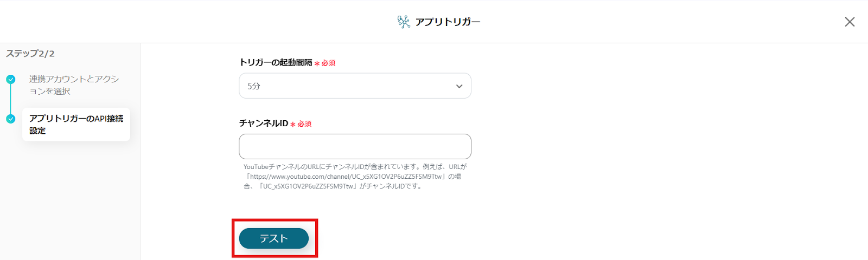
Task: Click the ステップ2/2 progress label
Action: pyautogui.click(x=30, y=54)
